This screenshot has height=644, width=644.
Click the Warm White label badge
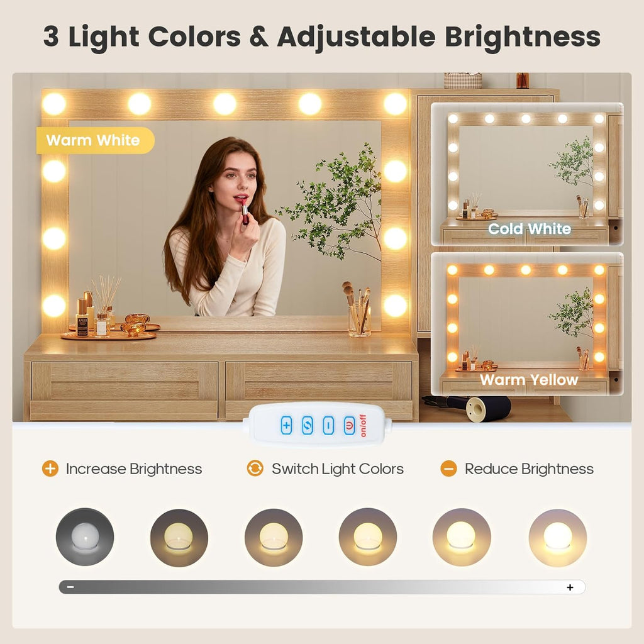(96, 140)
